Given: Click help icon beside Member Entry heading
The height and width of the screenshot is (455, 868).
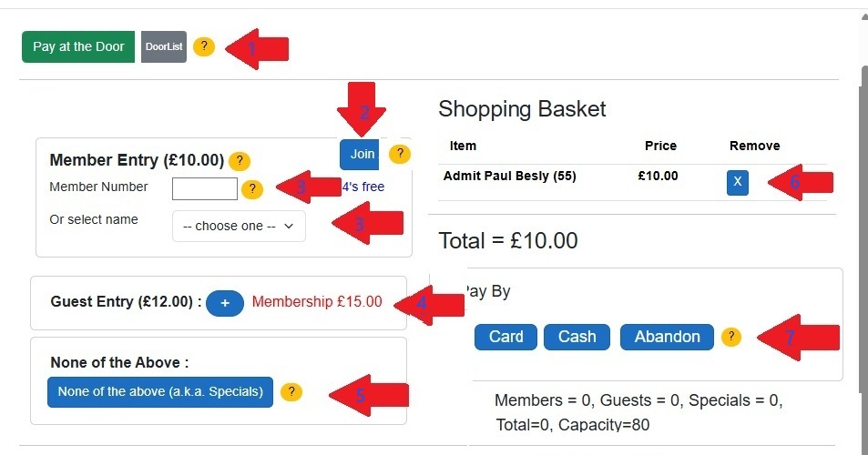Looking at the screenshot, I should pyautogui.click(x=239, y=161).
